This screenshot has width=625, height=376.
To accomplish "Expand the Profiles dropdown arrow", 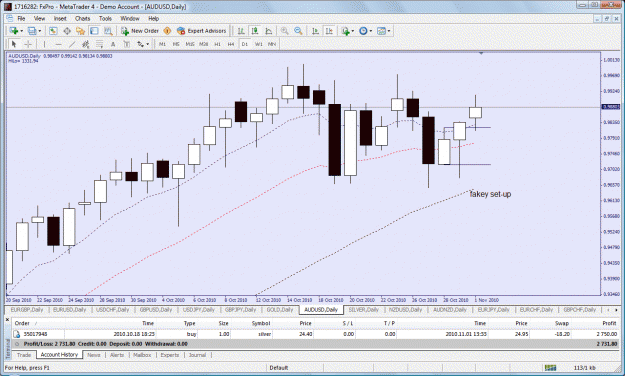I will 39,31.
